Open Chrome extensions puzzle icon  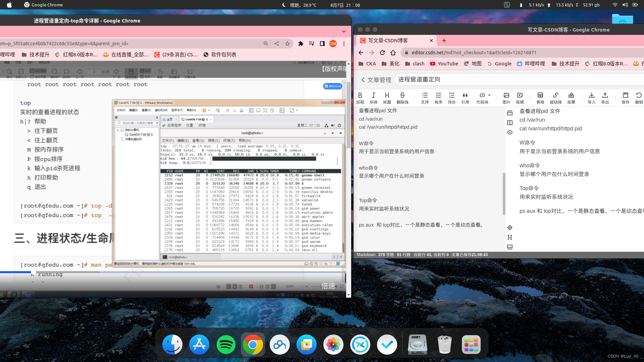301,44
